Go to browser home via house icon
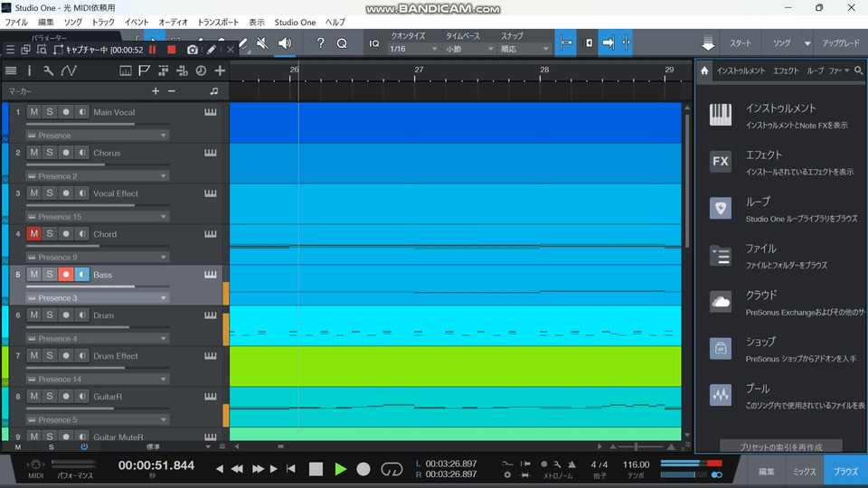 coord(705,70)
